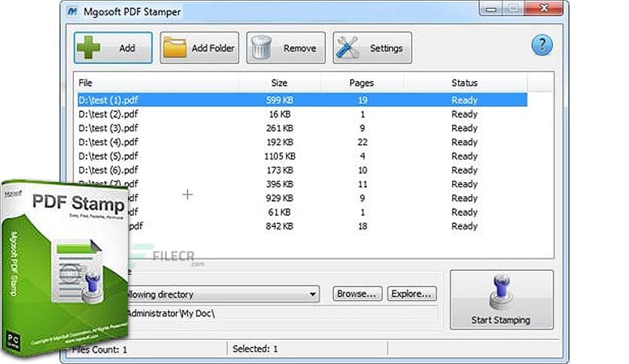Viewport: 629px width, 364px height.
Task: Close the Mgosoft PDF Stamper window
Action: pyautogui.click(x=543, y=8)
